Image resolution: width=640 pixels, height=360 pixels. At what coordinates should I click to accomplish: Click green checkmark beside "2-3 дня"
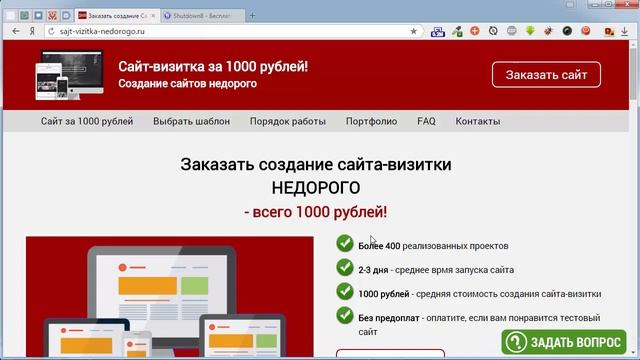click(x=345, y=267)
